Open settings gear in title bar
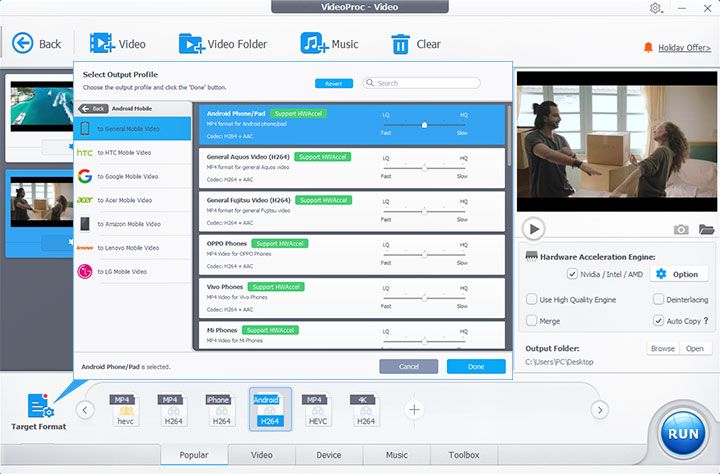Viewport: 720px width, 474px height. pyautogui.click(x=655, y=8)
